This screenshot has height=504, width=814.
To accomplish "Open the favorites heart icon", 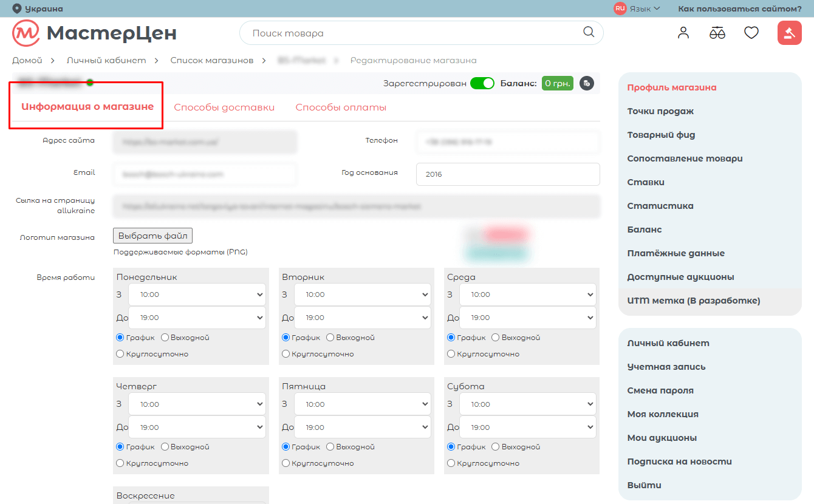I will [x=751, y=33].
